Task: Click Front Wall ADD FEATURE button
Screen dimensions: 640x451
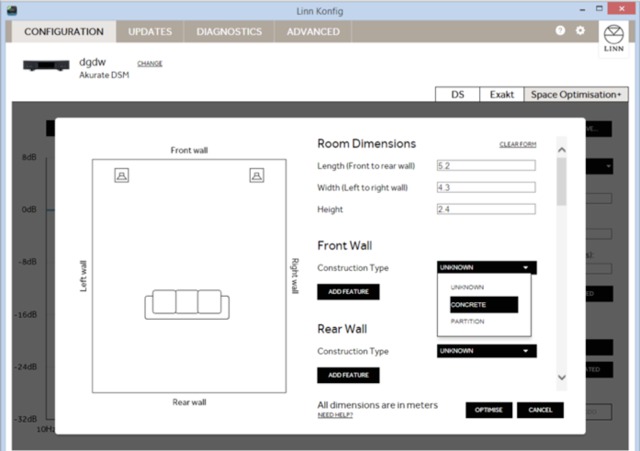Action: 348,292
